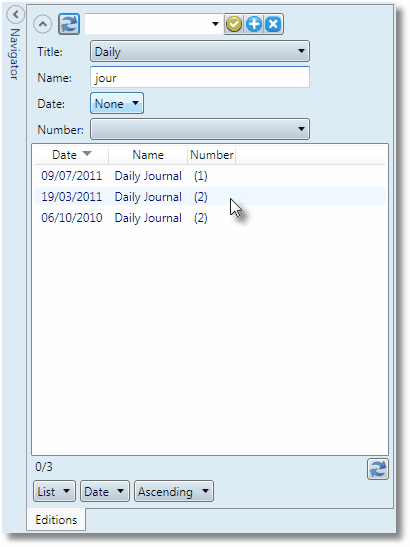This screenshot has width=410, height=547.
Task: Click the yellow checkmark apply icon
Action: click(x=234, y=24)
